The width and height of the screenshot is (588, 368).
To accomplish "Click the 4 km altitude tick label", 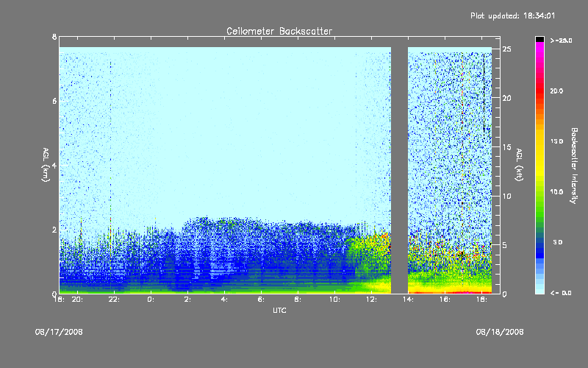I will coord(54,165).
